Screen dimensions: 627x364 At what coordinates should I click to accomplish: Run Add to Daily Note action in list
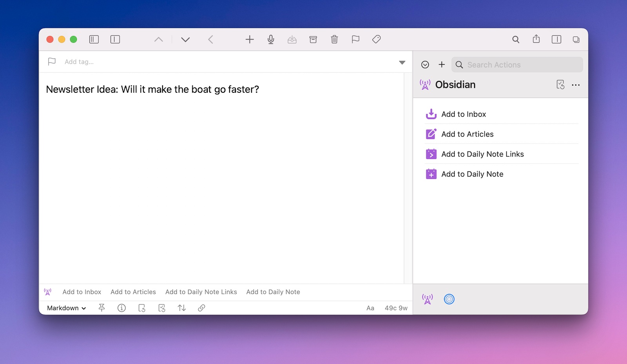pyautogui.click(x=501, y=174)
